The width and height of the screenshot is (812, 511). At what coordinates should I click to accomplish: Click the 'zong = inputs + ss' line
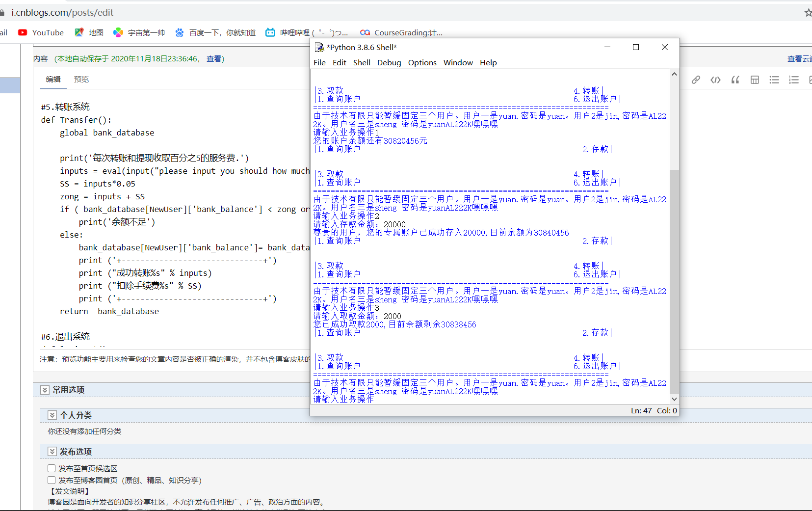pos(102,196)
